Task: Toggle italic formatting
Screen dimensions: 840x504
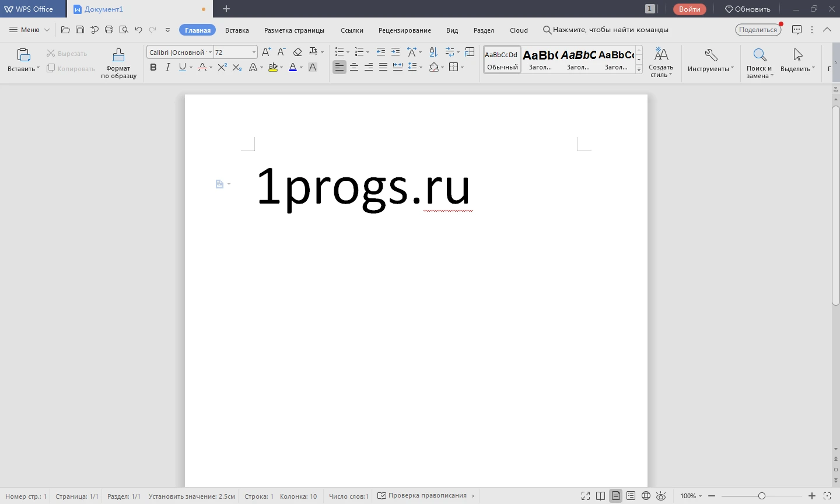Action: tap(168, 68)
